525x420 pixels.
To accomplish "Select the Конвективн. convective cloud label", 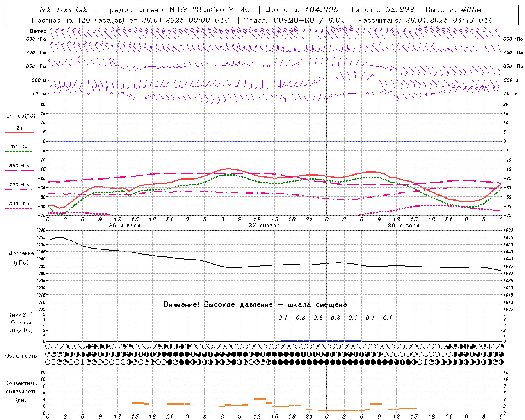I will pos(21,383).
